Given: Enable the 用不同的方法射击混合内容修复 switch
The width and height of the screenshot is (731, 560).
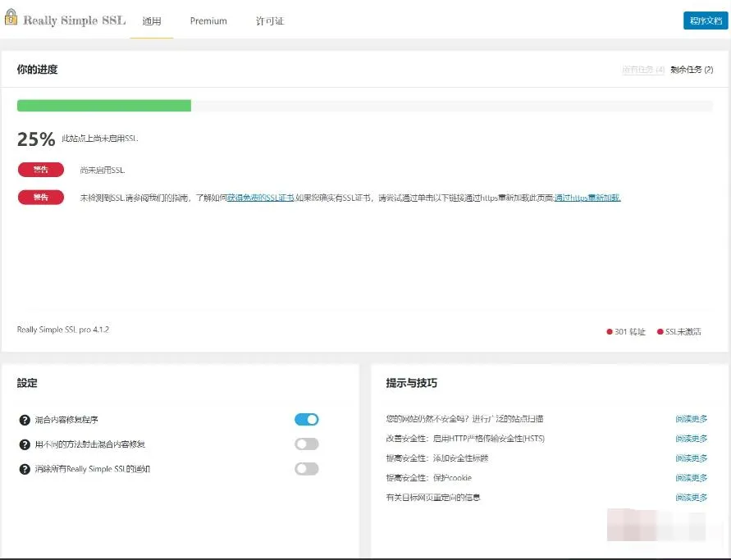Looking at the screenshot, I should click(306, 444).
